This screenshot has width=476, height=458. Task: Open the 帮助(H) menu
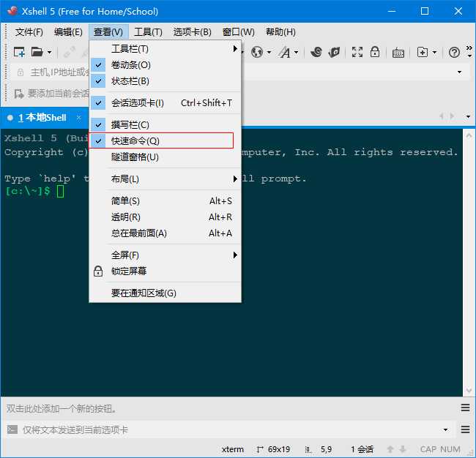tap(280, 32)
